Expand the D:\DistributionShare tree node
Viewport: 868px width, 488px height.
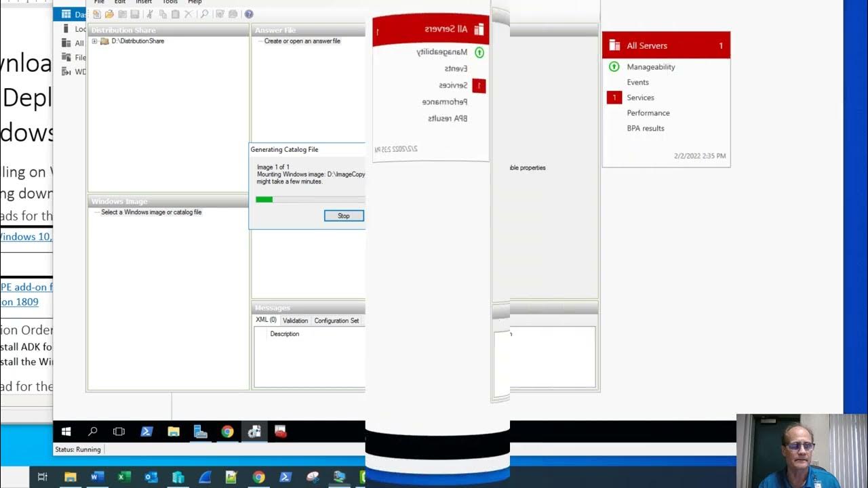point(95,41)
